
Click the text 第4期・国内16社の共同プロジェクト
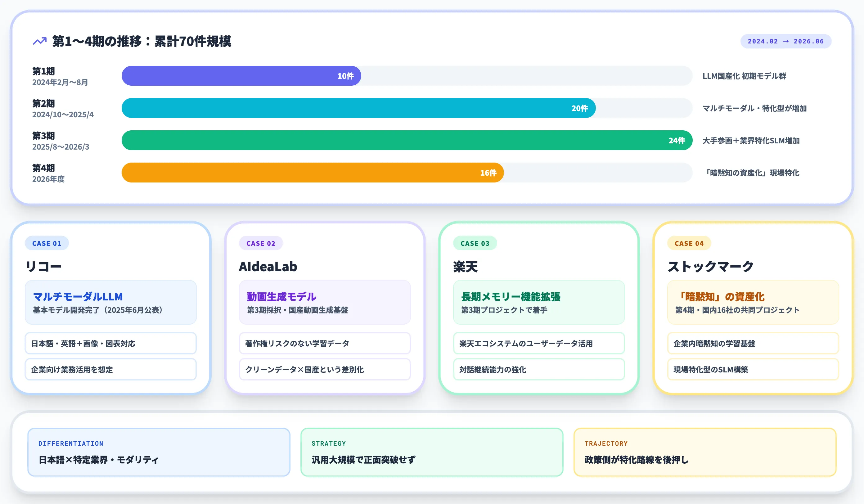click(x=737, y=310)
